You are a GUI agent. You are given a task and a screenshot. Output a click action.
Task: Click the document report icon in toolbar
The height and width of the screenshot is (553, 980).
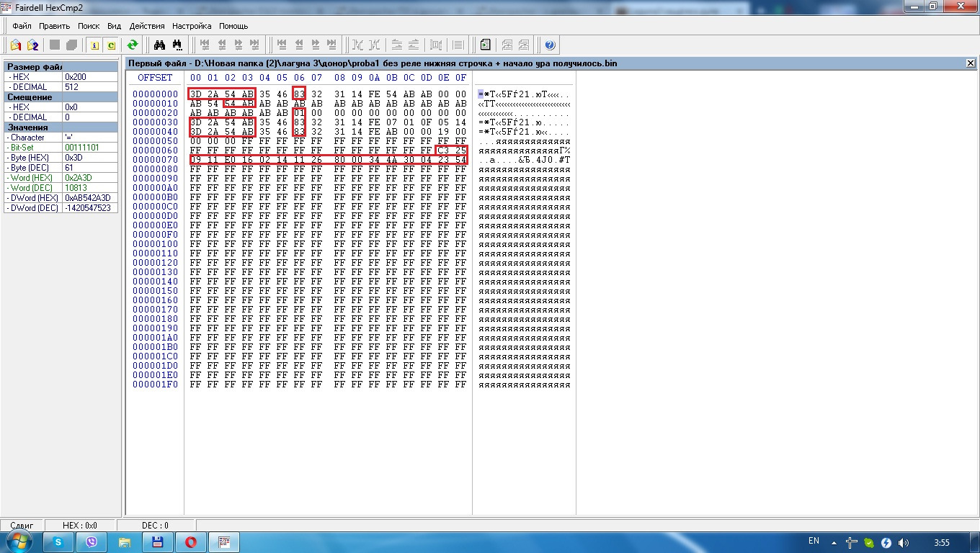tap(486, 45)
